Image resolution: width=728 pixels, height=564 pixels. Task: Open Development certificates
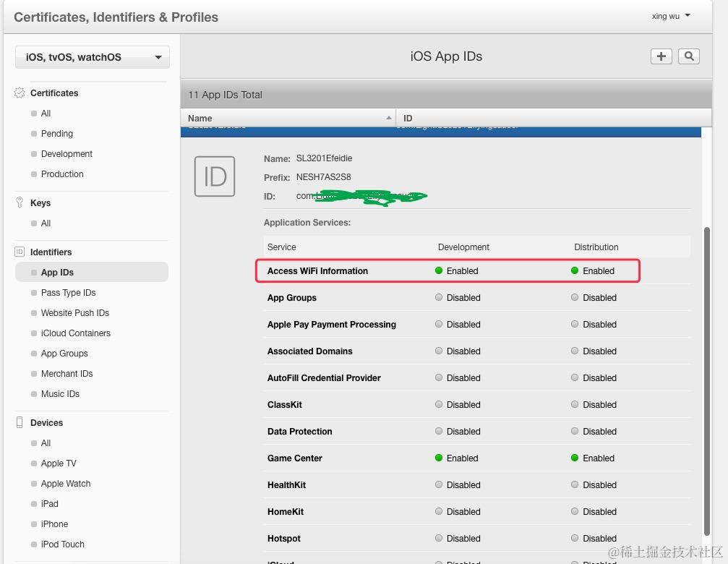pyautogui.click(x=67, y=153)
